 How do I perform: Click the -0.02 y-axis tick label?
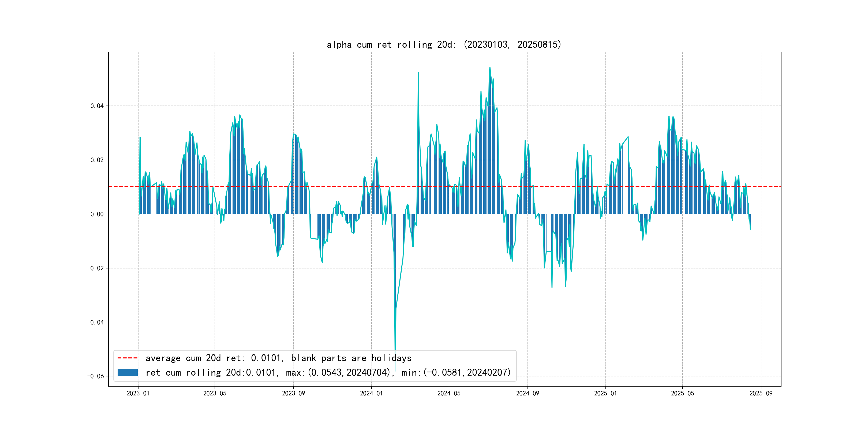(x=96, y=268)
